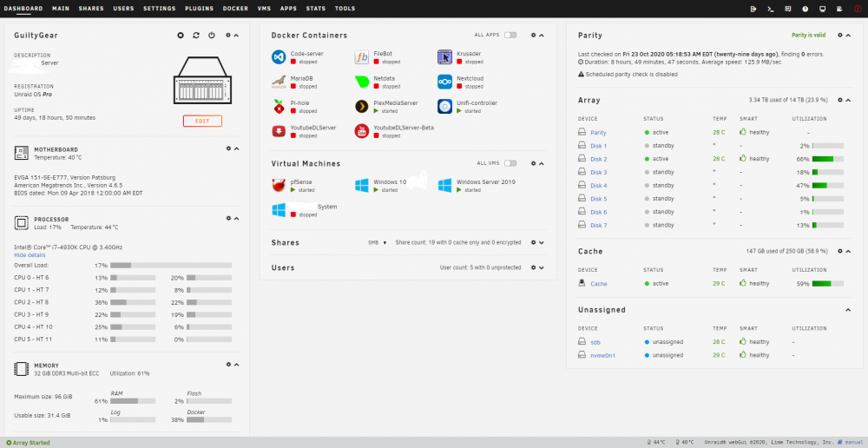The height and width of the screenshot is (448, 868).
Task: Open the Krusader container icon
Action: (x=444, y=57)
